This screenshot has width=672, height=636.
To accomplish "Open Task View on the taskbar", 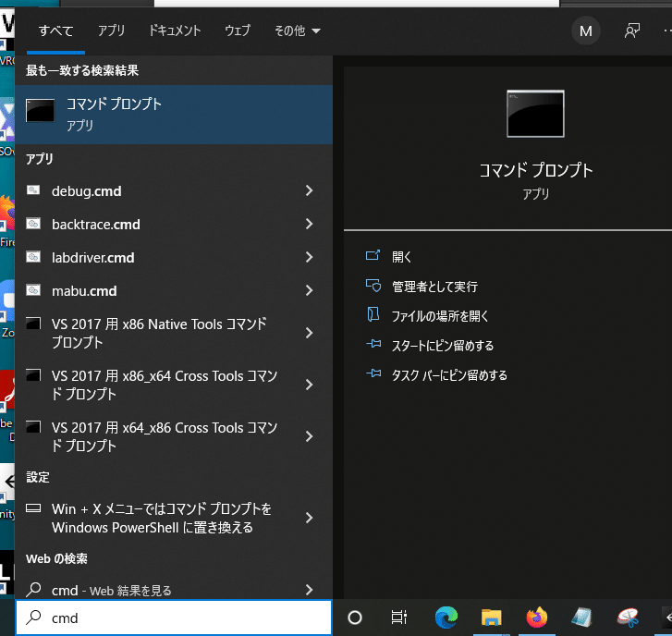I will [399, 618].
